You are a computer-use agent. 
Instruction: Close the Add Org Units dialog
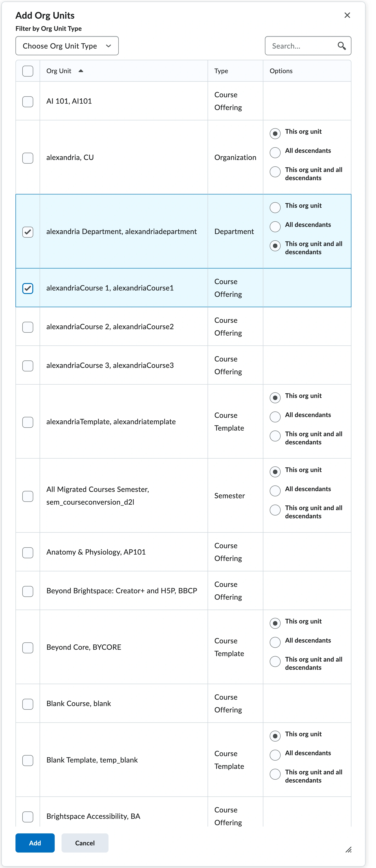tap(347, 15)
